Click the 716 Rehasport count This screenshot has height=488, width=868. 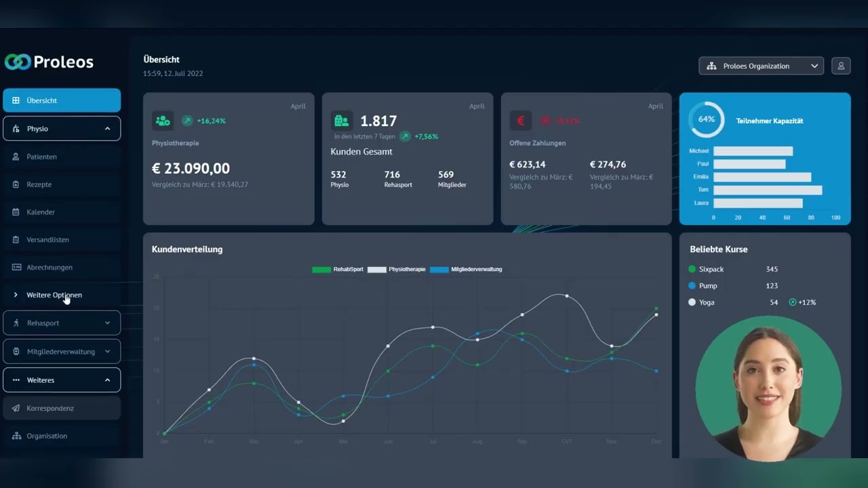pos(392,174)
